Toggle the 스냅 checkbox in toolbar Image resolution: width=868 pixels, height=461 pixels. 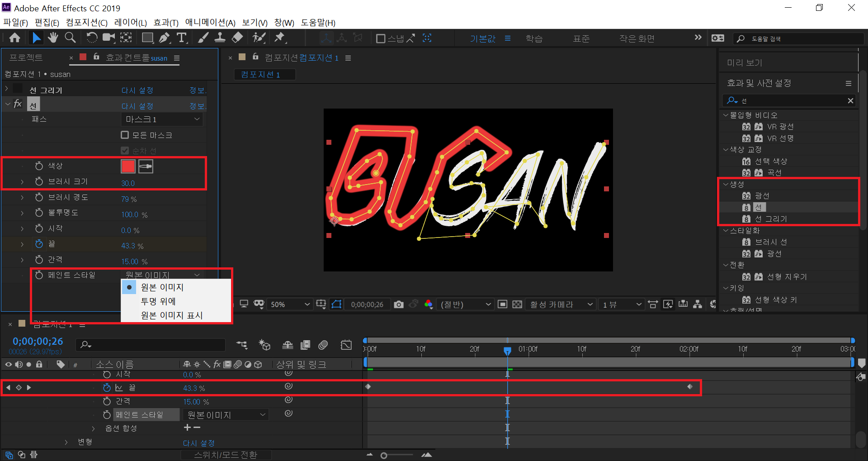(381, 38)
